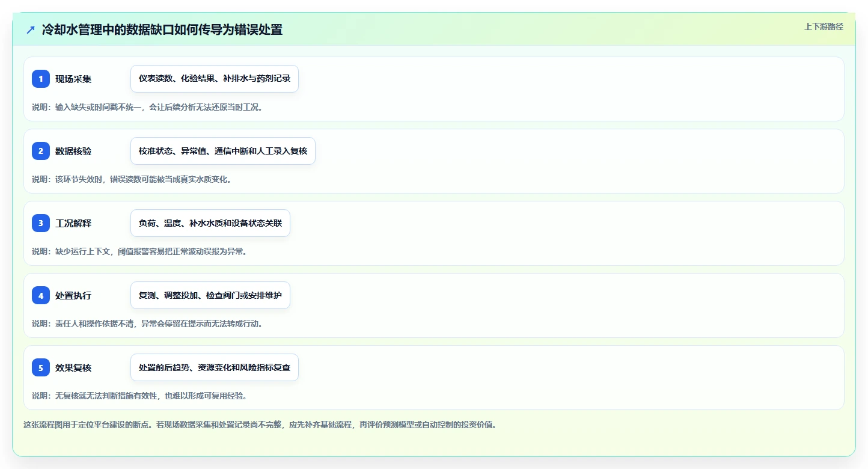Select the 现场采集 step label
The width and height of the screenshot is (868, 469).
[x=73, y=79]
